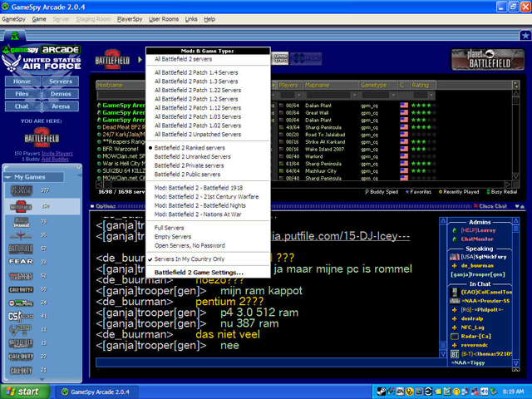
Task: Open the F.E.A.R. game icon in My Games
Action: 21,262
